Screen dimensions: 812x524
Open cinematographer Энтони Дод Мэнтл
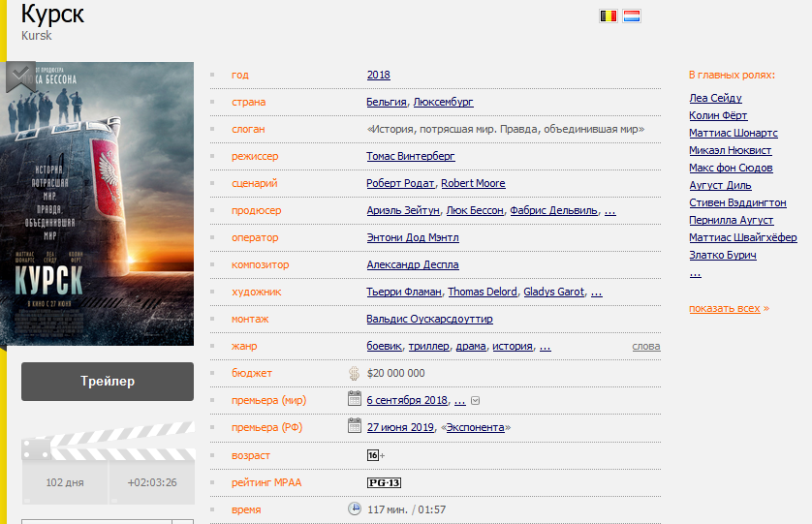click(413, 237)
